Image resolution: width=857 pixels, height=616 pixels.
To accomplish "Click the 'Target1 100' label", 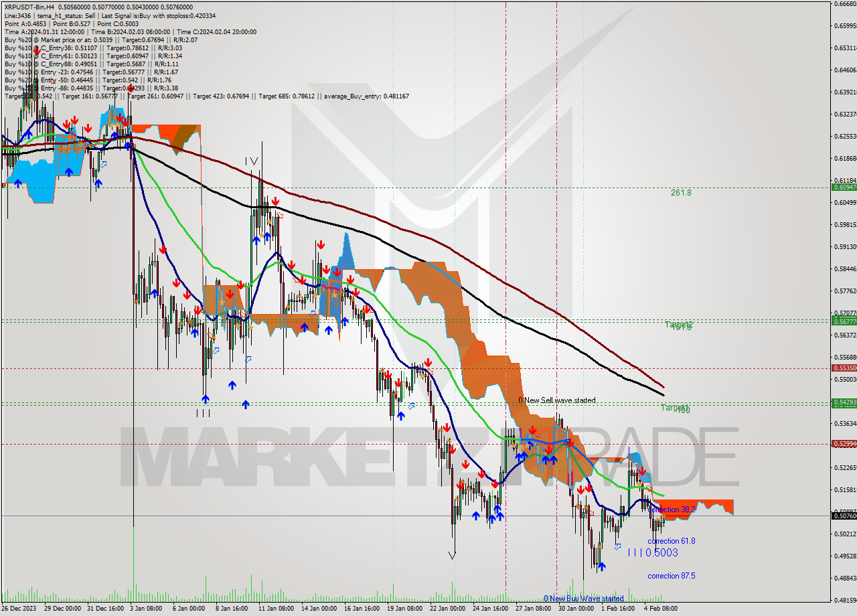I will click(x=675, y=408).
